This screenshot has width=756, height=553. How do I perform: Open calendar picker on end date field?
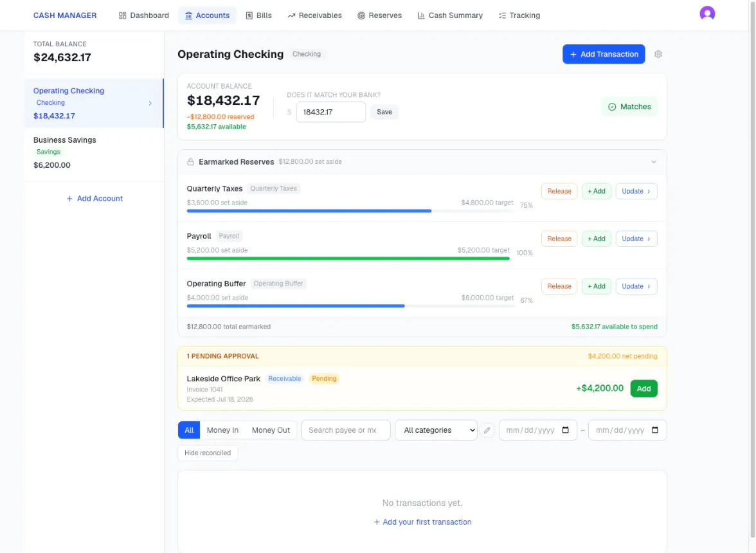tap(654, 430)
